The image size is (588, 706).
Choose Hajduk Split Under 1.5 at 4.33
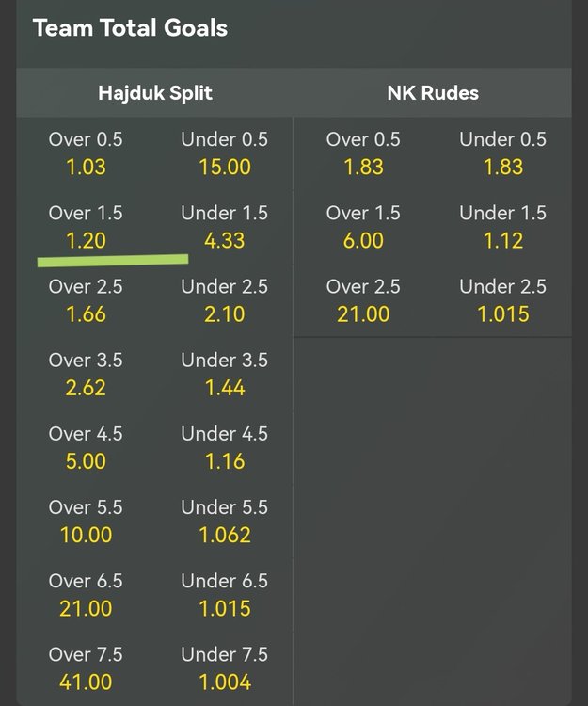224,228
